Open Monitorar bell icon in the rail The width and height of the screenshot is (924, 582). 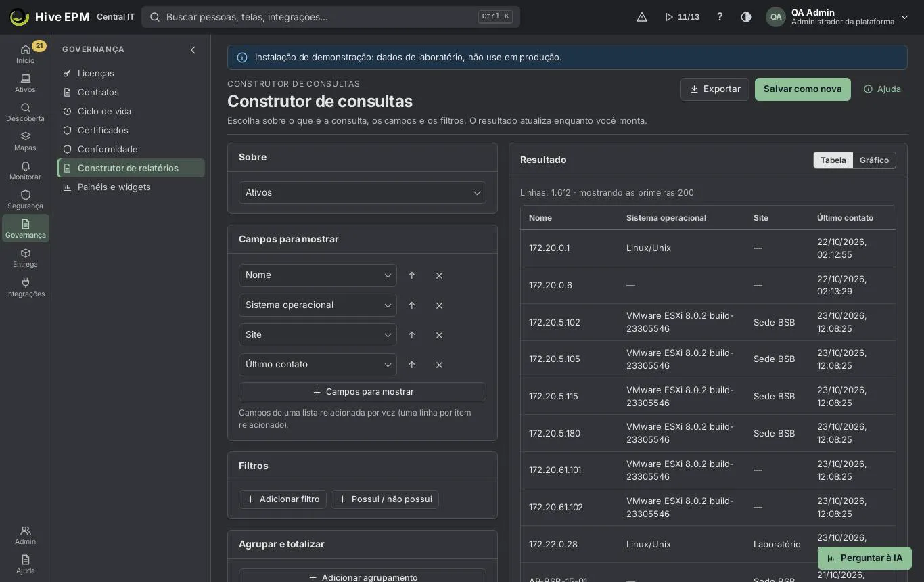tap(25, 171)
